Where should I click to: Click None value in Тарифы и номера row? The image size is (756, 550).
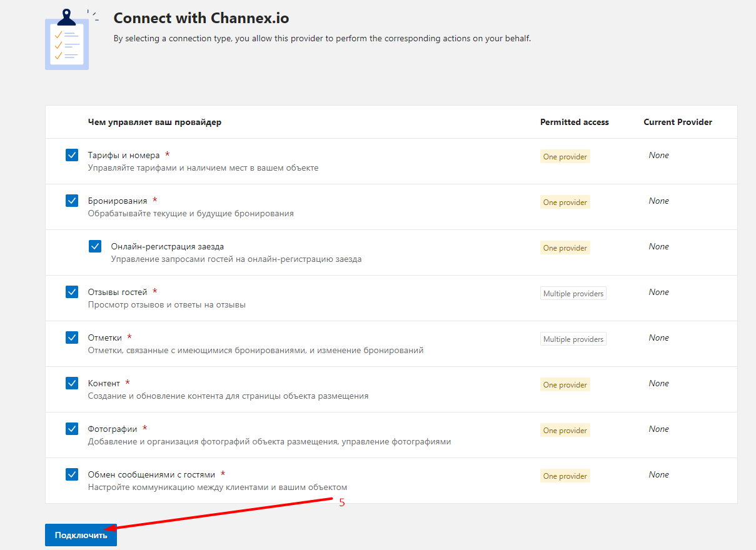pos(658,155)
